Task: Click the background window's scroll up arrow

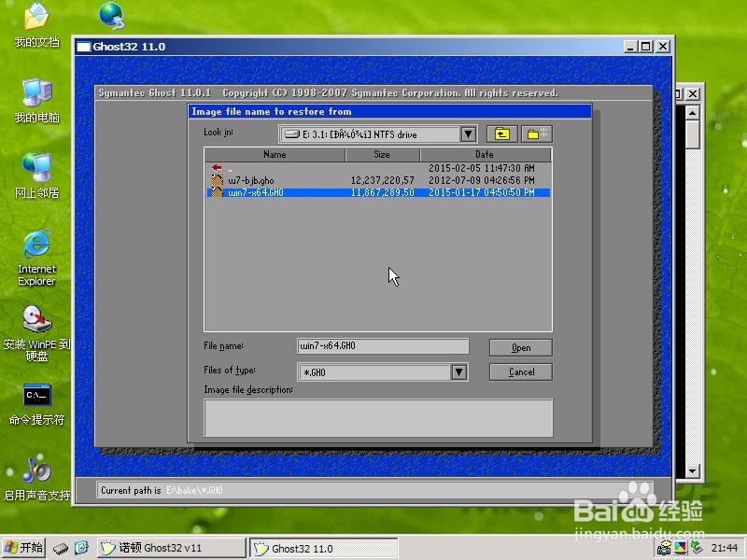Action: point(692,113)
